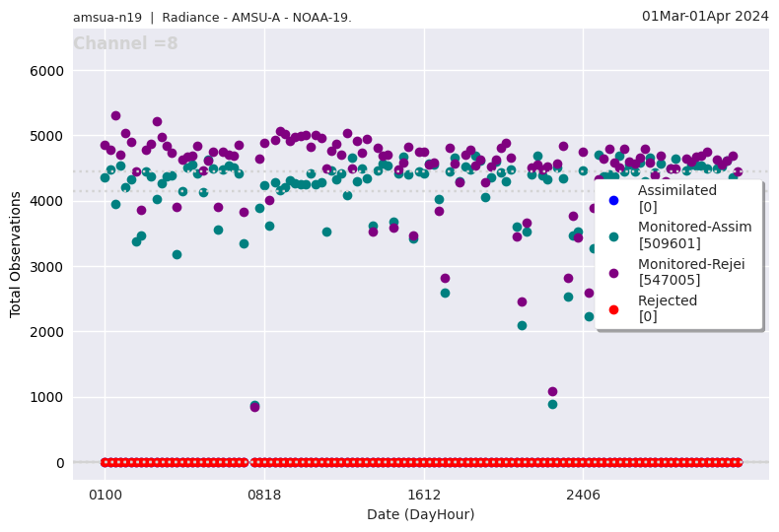Click the amsua-n19 Radiance plot title
The image size is (779, 532).
pyautogui.click(x=212, y=18)
